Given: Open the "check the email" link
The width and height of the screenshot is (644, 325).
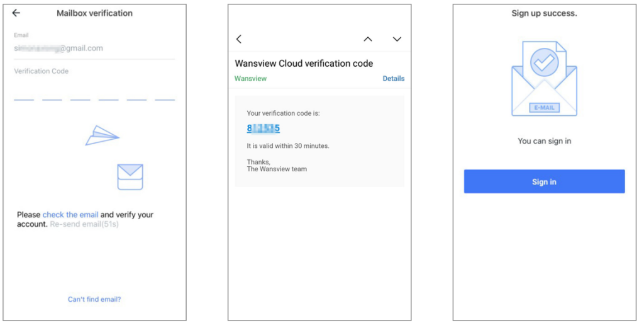Looking at the screenshot, I should click(x=70, y=215).
